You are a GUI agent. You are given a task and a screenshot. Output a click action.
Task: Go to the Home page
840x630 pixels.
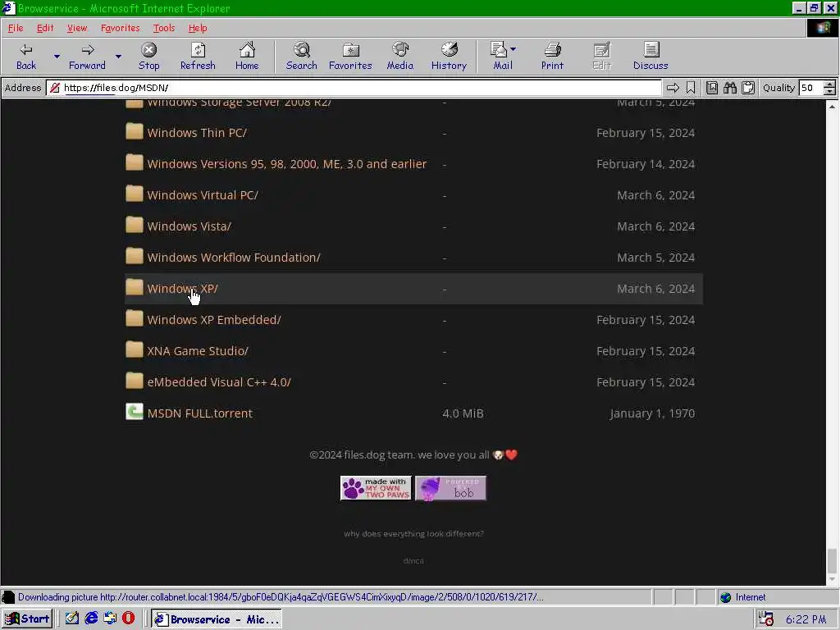tap(247, 57)
